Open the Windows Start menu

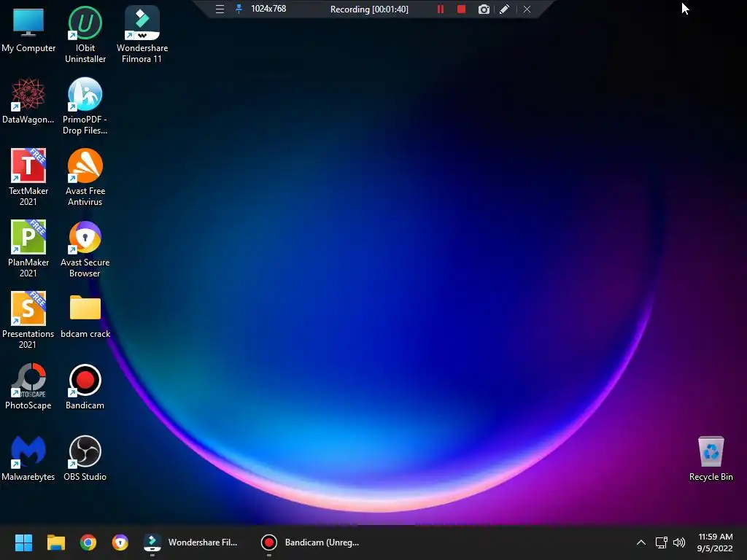click(23, 542)
